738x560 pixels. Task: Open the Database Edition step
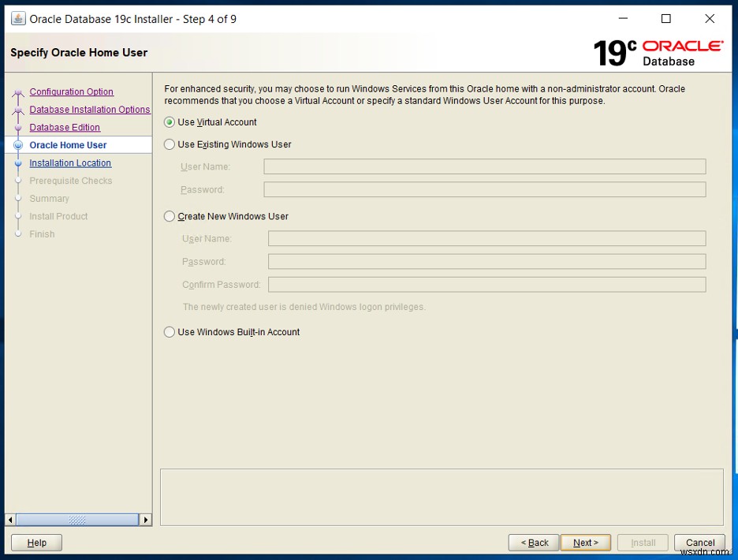pyautogui.click(x=63, y=127)
